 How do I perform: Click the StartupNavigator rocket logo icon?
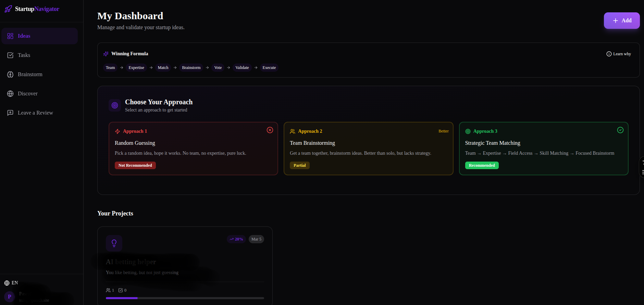tap(8, 9)
